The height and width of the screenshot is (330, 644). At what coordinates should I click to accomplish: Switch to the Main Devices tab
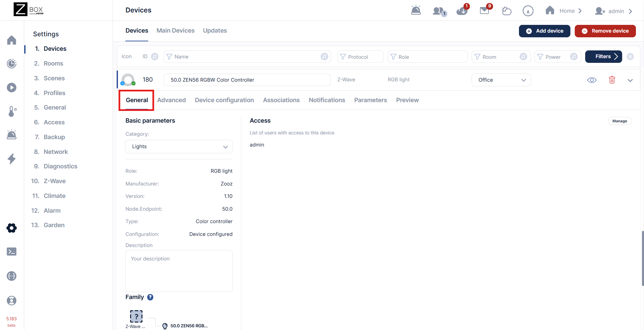175,31
